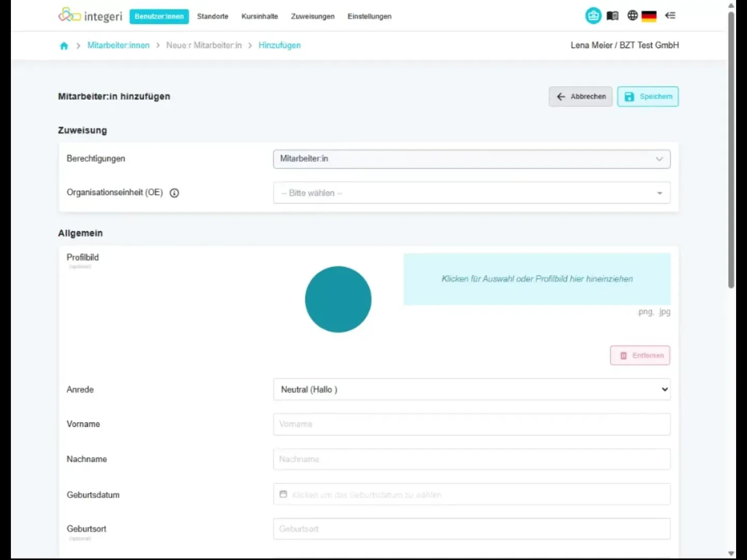Collapse menu with the arrow-lines icon
747x560 pixels.
tap(670, 16)
